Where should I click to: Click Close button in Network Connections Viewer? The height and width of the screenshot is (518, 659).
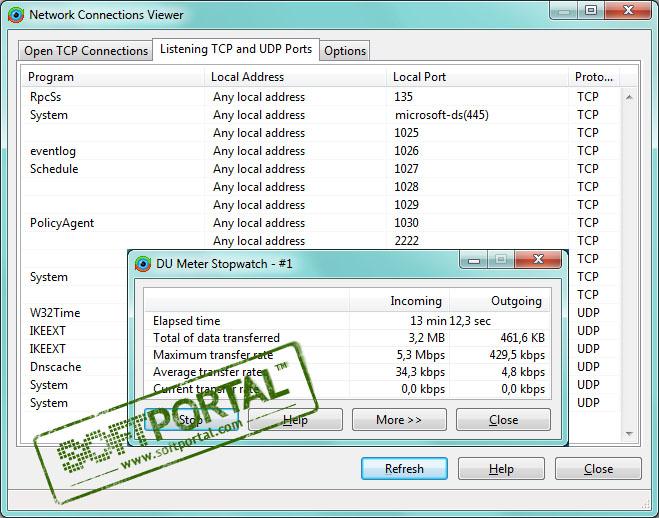598,468
